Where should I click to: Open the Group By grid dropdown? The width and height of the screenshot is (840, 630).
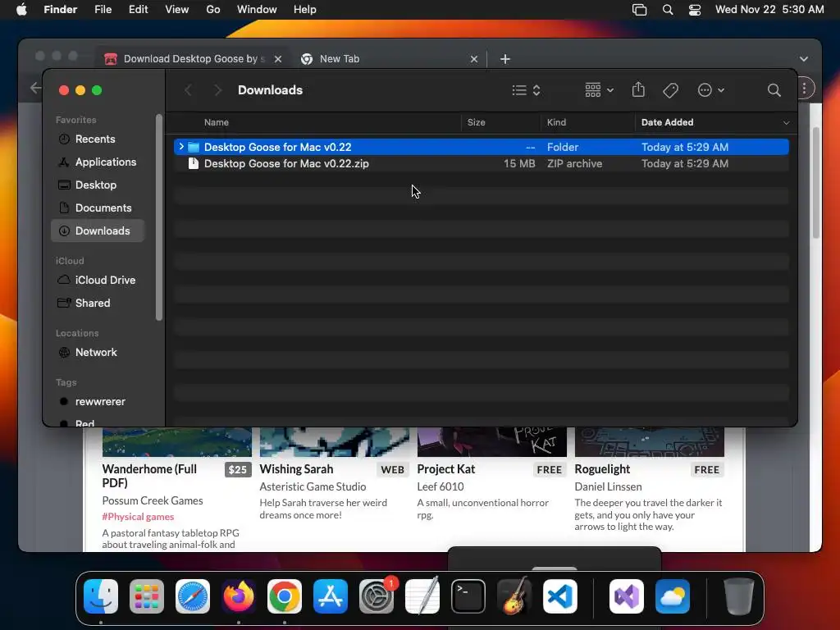(x=599, y=90)
